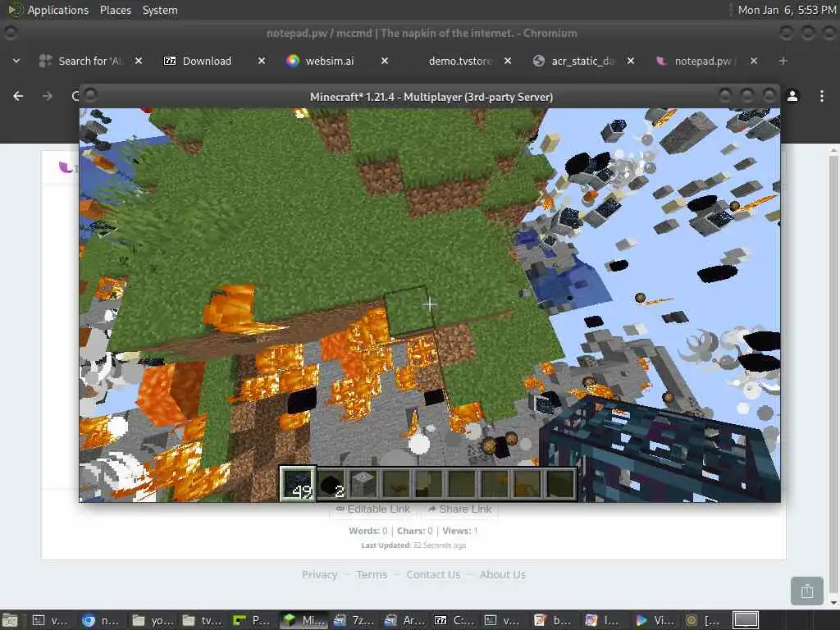840x630 pixels.
Task: Click the notepad share floating button
Action: click(x=807, y=591)
